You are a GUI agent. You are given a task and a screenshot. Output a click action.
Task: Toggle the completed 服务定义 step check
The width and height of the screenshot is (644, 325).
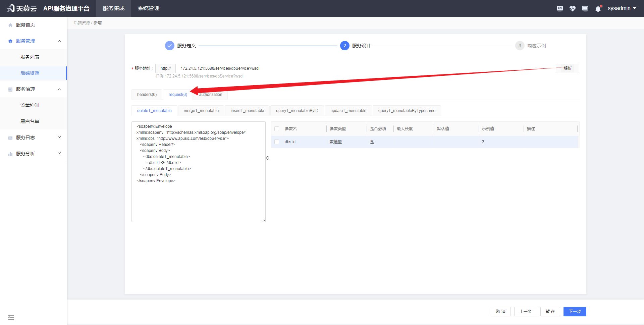click(169, 46)
